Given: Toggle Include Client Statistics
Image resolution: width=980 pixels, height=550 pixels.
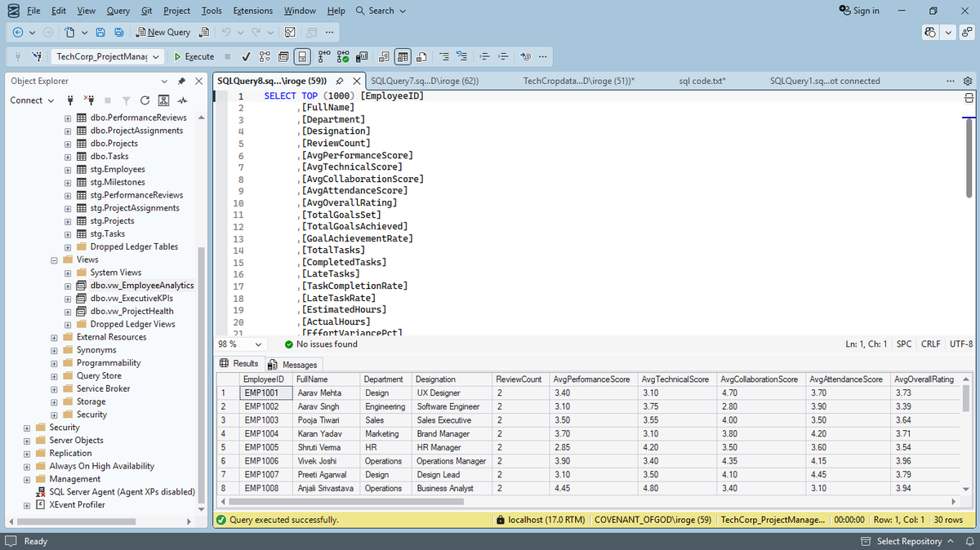Looking at the screenshot, I should 362,57.
